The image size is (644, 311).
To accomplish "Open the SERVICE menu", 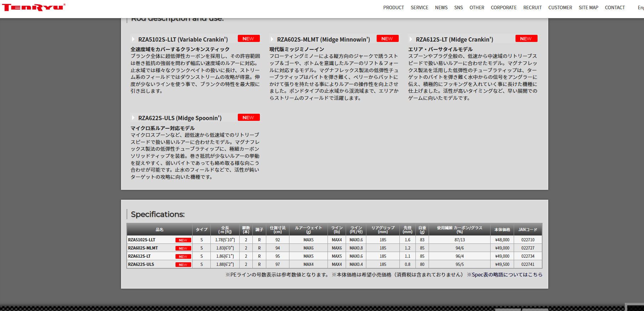I will pyautogui.click(x=419, y=7).
